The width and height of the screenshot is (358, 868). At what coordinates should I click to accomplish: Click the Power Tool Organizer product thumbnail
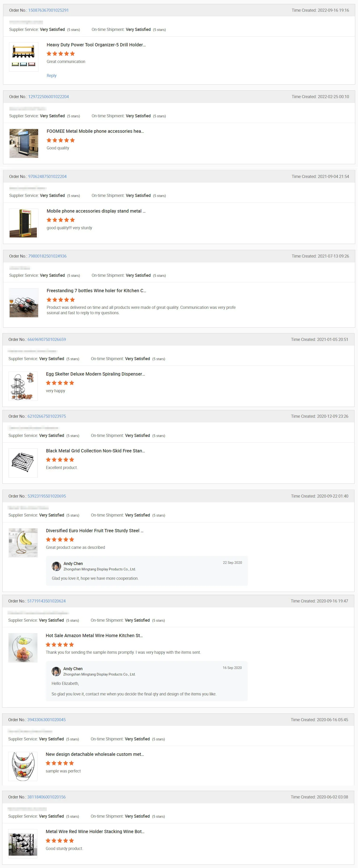24,57
